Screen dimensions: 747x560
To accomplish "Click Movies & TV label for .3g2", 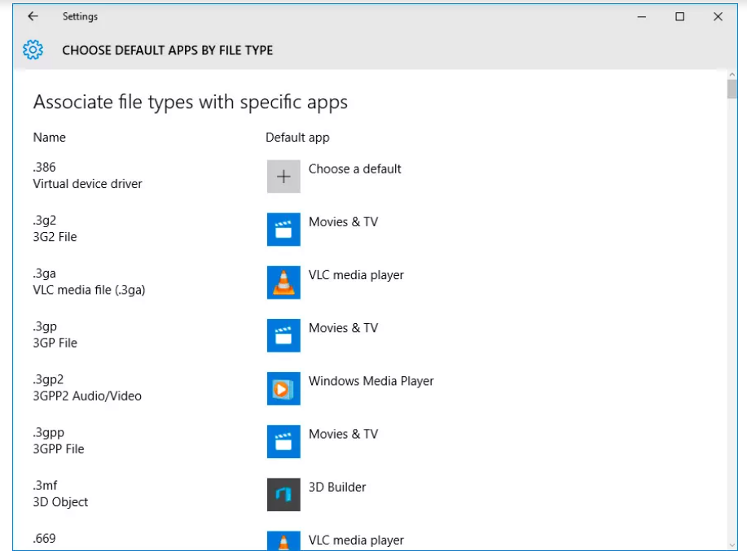I will click(343, 222).
